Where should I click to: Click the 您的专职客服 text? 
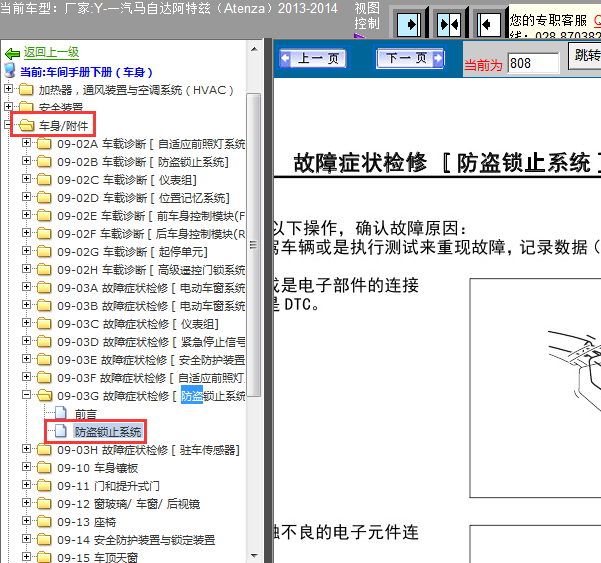pyautogui.click(x=548, y=21)
